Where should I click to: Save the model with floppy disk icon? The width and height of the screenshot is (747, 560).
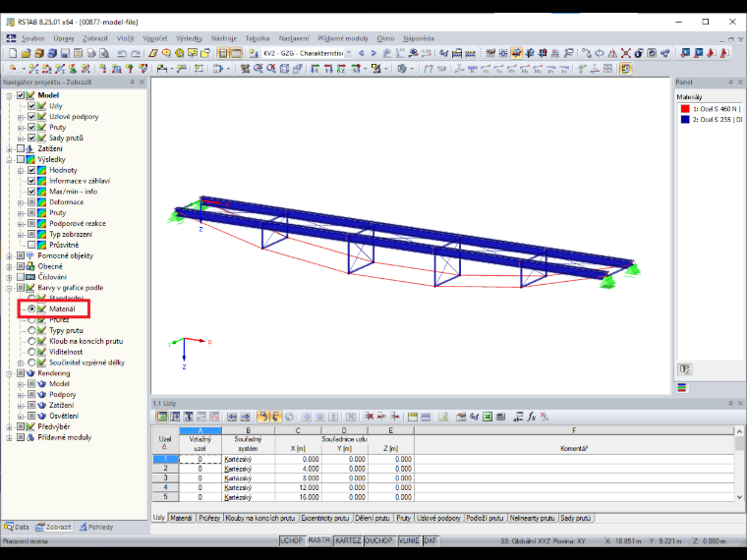tap(65, 53)
